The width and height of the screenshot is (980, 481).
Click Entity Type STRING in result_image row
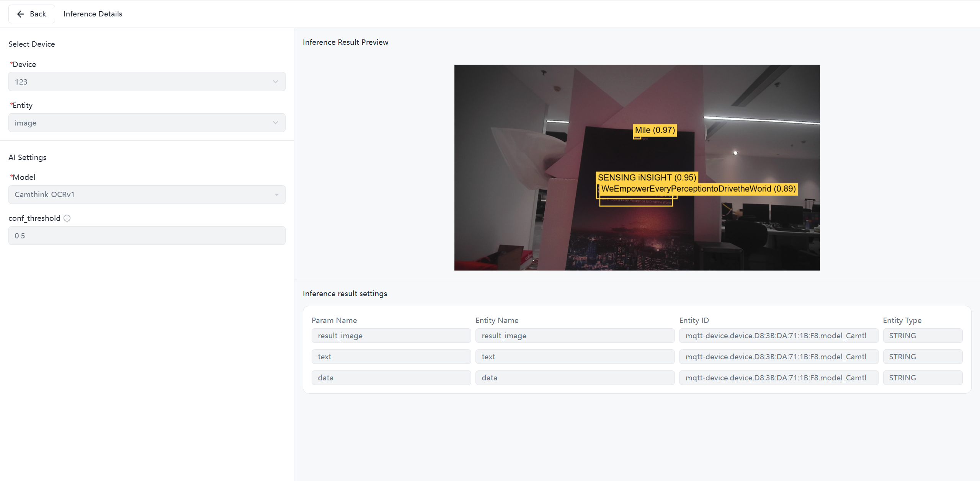tap(922, 336)
